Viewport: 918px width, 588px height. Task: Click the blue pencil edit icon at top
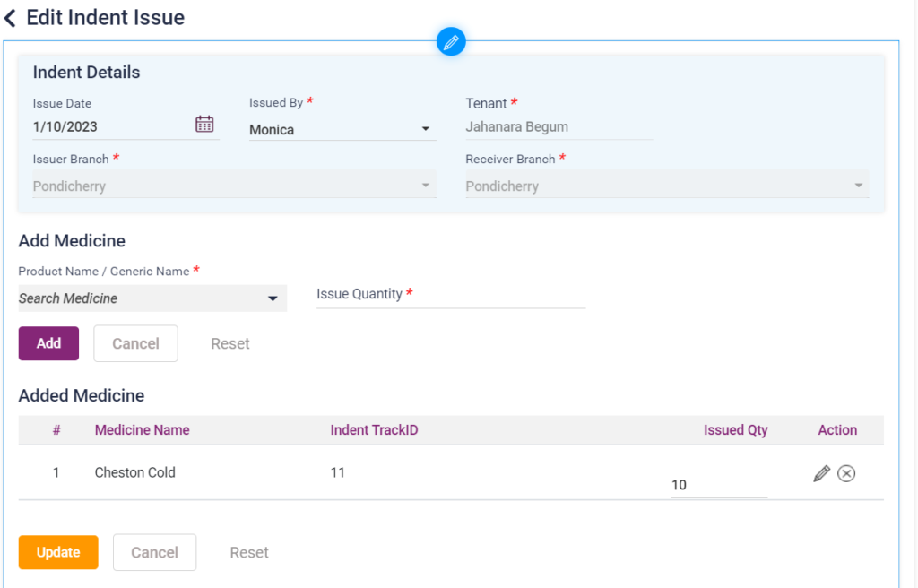(451, 41)
